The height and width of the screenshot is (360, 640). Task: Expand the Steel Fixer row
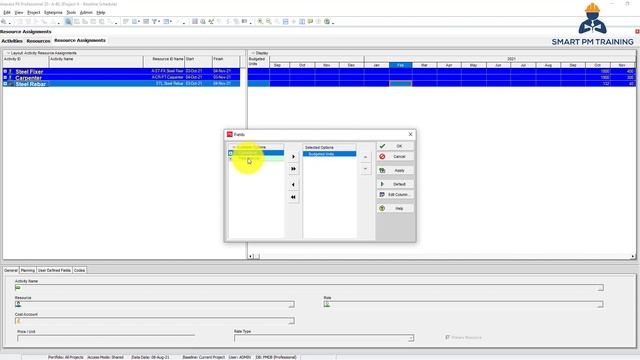[5, 71]
